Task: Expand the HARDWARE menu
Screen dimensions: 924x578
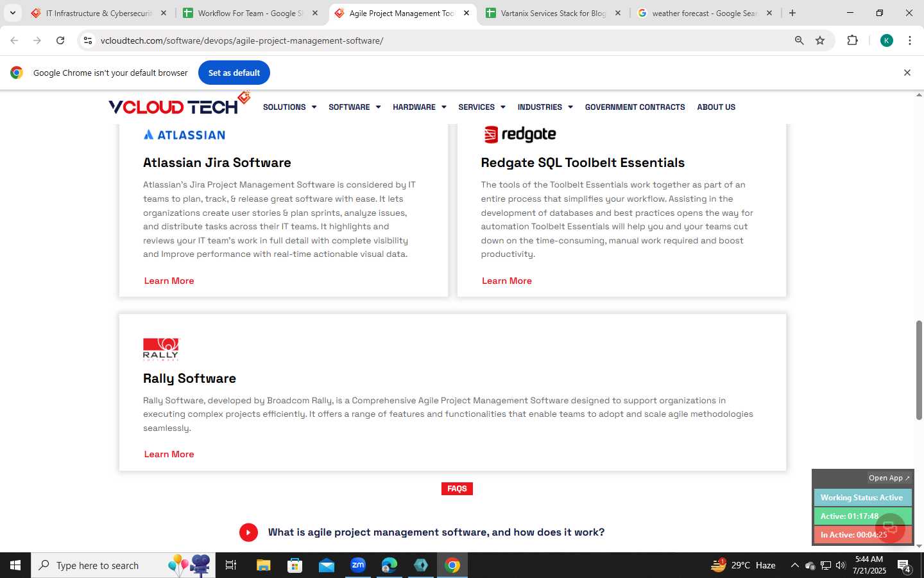Action: [x=419, y=107]
